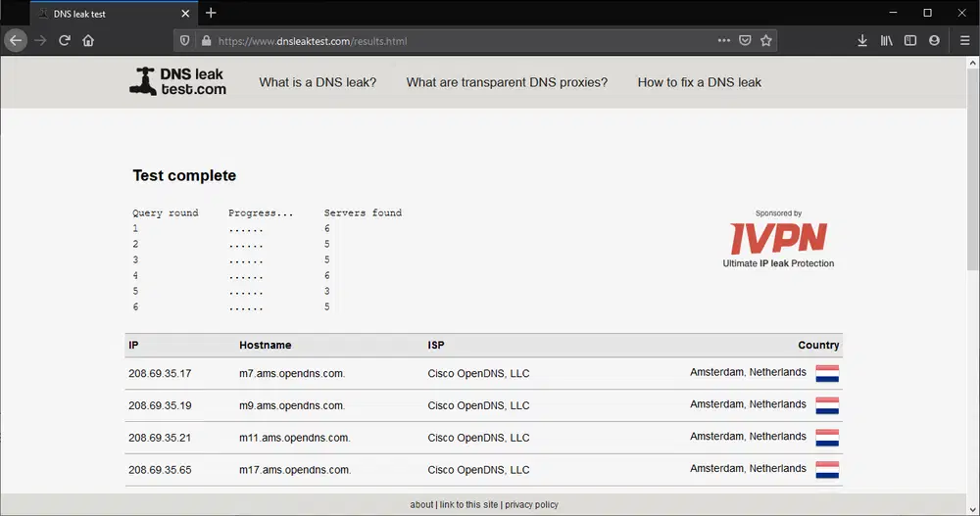Open tracking protection shield icon

184,40
